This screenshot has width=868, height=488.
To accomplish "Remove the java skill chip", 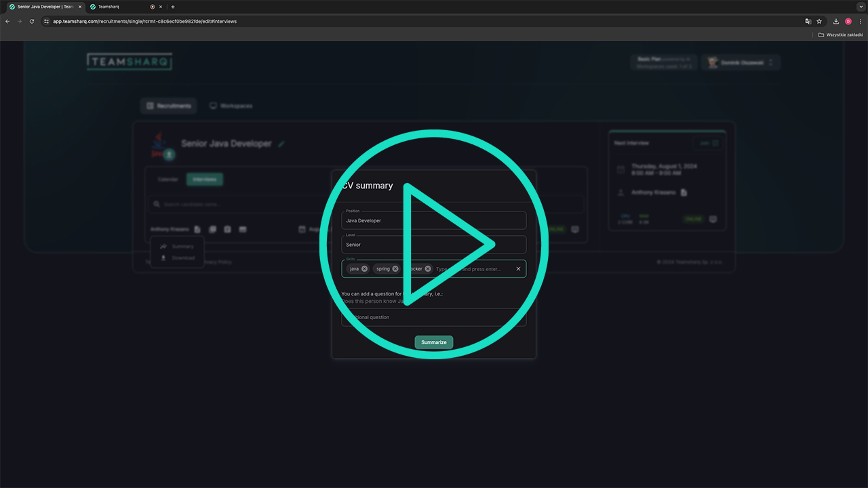I will click(364, 269).
